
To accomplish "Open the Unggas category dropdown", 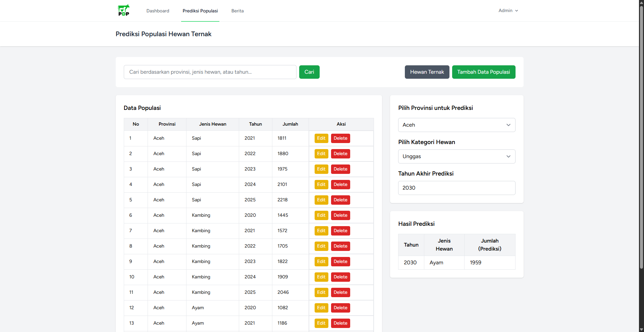I will (456, 156).
